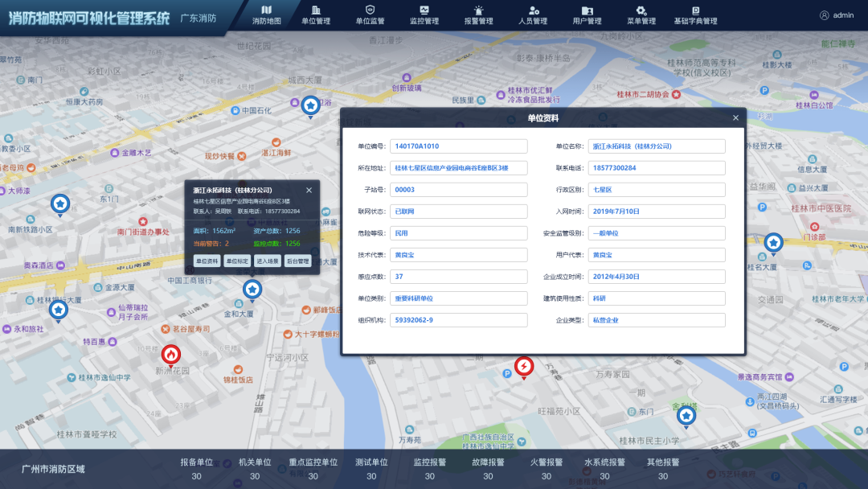Open the admin user account menu
The width and height of the screenshot is (868, 489).
[837, 15]
